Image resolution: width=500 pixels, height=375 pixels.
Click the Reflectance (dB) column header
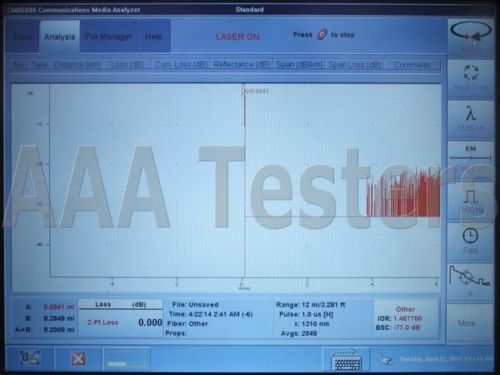coord(242,65)
